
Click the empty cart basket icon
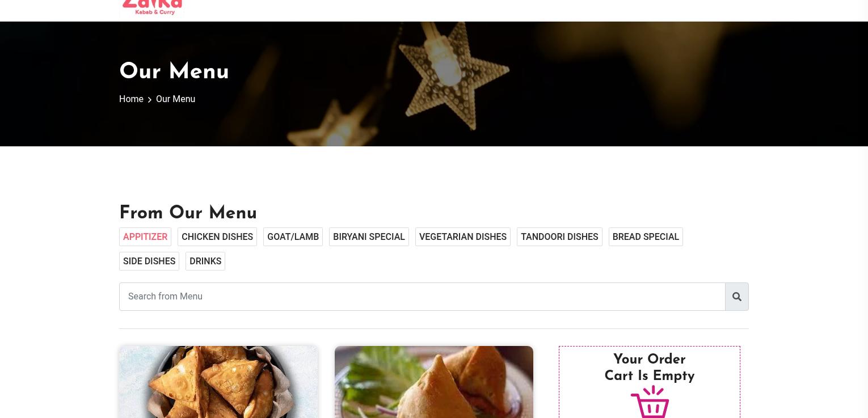coord(650,402)
